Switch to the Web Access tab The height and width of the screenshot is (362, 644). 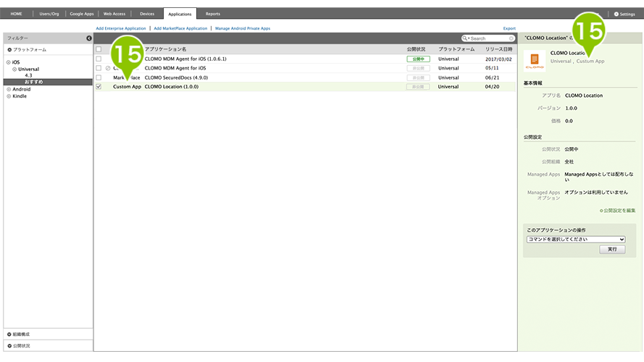click(114, 14)
